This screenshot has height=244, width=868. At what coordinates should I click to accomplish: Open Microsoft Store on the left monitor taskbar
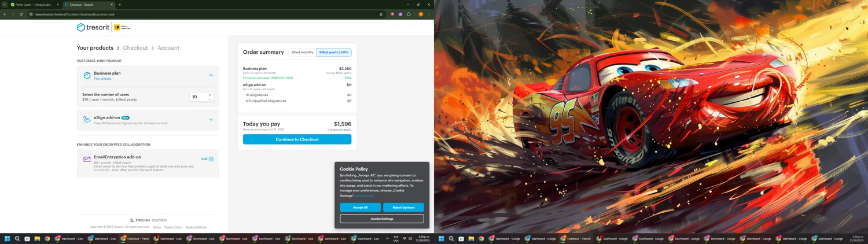pos(27,238)
